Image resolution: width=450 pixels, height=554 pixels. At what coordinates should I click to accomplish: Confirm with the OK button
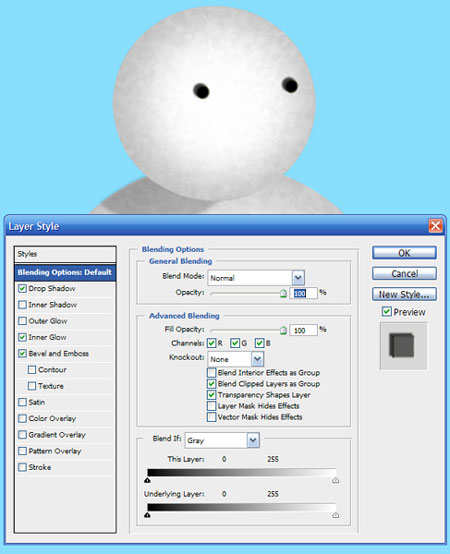point(404,253)
